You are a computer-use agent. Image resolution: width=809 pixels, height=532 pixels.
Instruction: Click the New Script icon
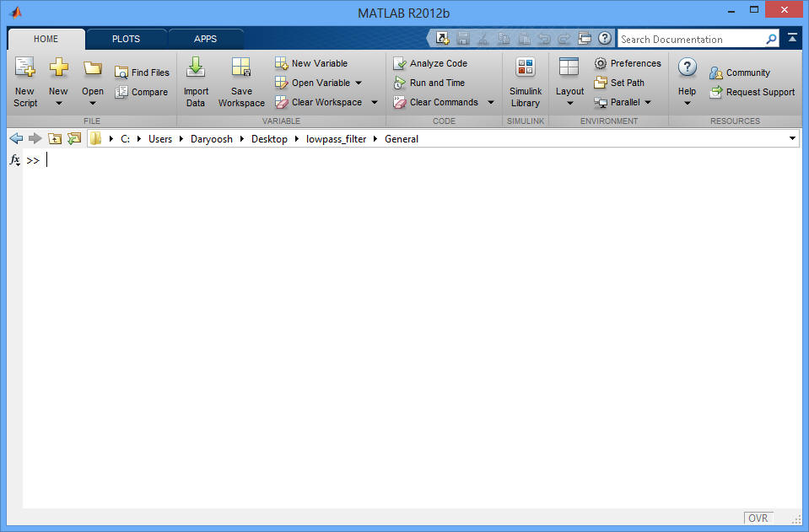(x=25, y=67)
